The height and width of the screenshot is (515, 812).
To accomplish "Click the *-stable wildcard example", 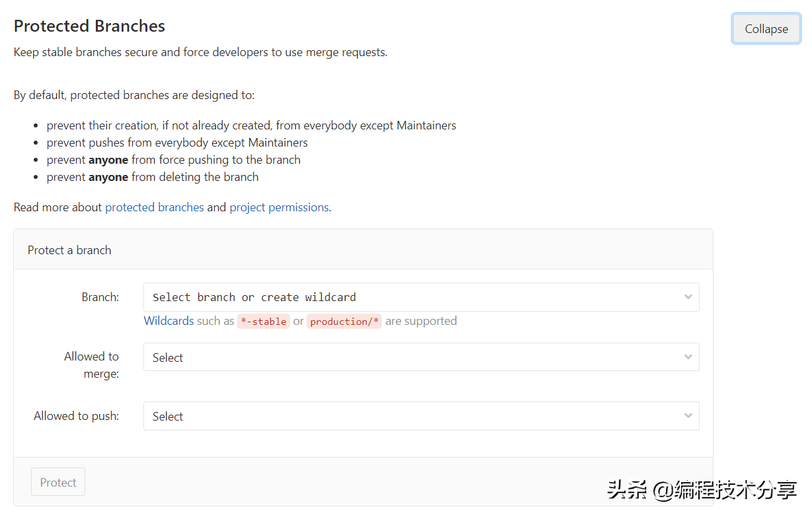I will point(264,322).
